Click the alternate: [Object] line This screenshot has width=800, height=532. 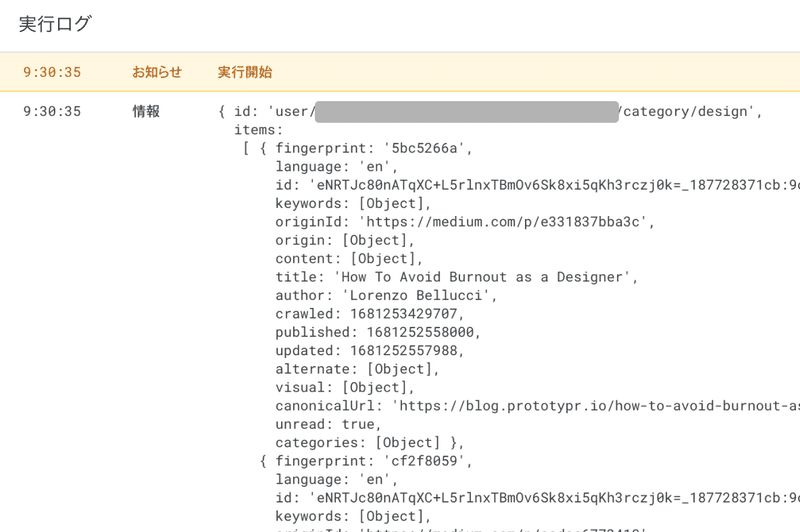[x=357, y=369]
